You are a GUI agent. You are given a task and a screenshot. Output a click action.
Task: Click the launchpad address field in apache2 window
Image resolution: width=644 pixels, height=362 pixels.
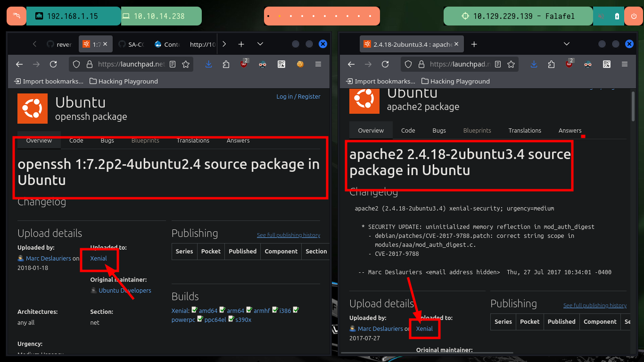[x=460, y=64]
